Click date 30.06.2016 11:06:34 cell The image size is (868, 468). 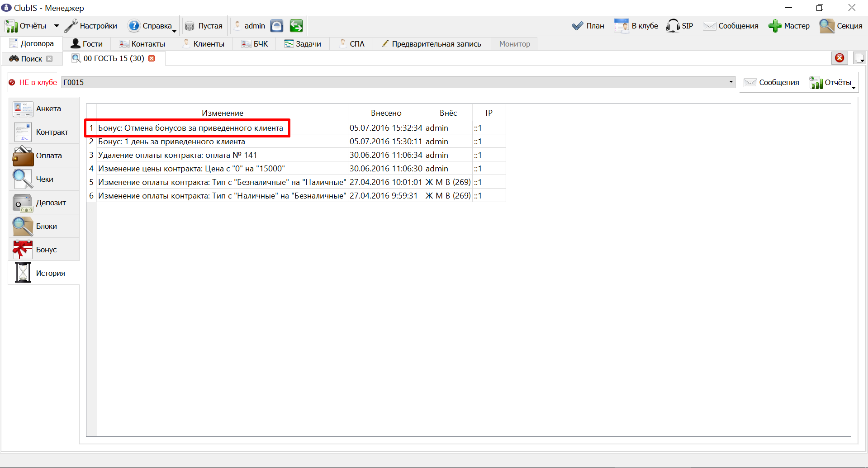[x=386, y=155]
